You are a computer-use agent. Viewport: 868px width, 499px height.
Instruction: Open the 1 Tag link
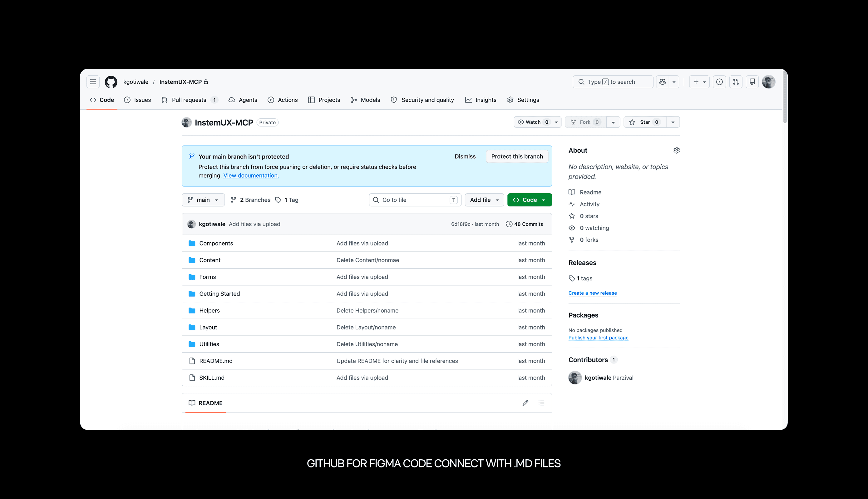287,200
